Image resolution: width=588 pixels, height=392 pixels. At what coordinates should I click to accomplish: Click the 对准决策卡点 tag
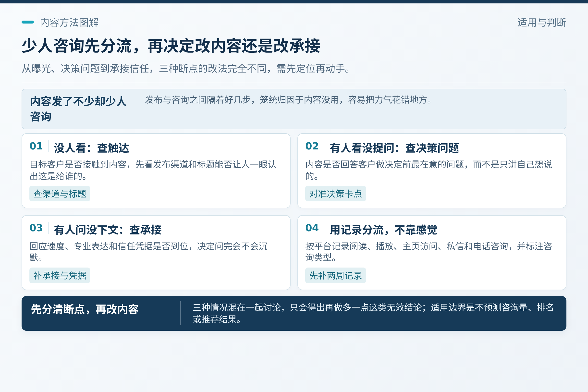335,194
